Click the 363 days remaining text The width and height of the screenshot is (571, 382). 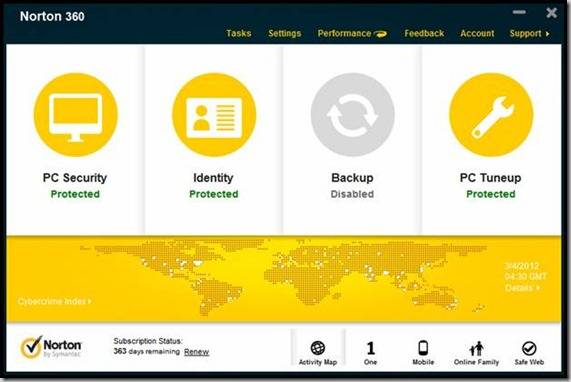146,351
